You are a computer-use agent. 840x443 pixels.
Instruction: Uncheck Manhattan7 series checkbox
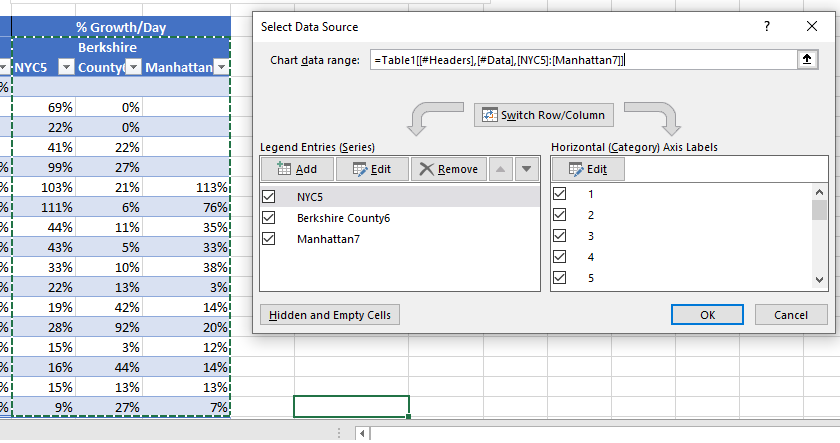tap(269, 238)
